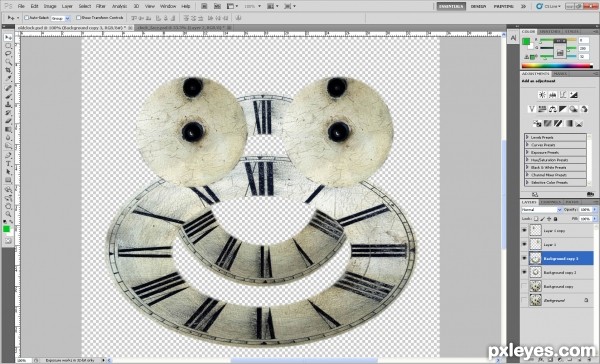600x364 pixels.
Task: Enable the Auto-Select checkbox
Action: (27, 18)
